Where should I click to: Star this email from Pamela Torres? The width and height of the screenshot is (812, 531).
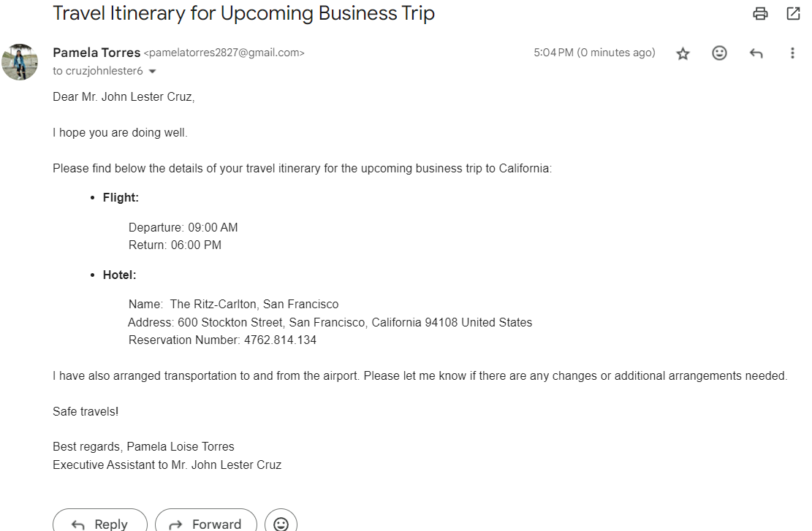coord(683,53)
